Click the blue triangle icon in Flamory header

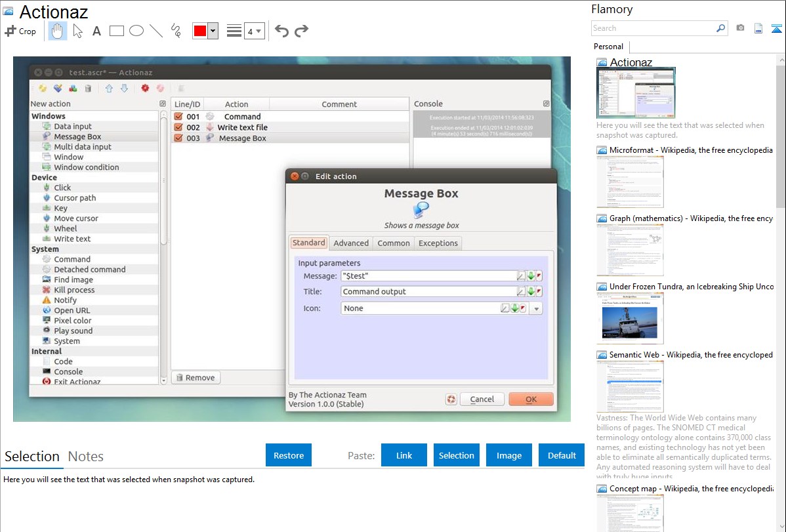pyautogui.click(x=776, y=29)
